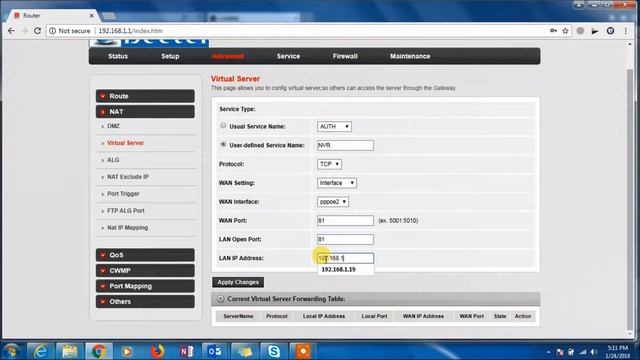Viewport: 640px width, 360px height.
Task: Reload the router page
Action: (37, 31)
